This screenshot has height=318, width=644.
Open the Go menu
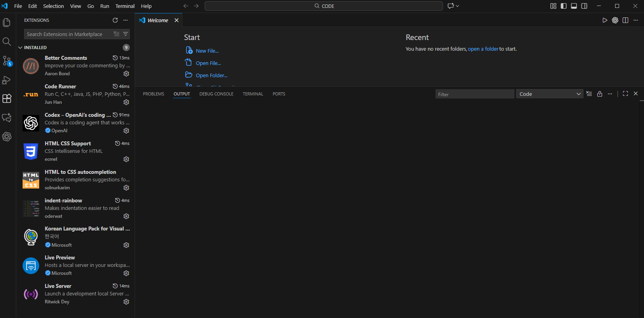pos(91,6)
